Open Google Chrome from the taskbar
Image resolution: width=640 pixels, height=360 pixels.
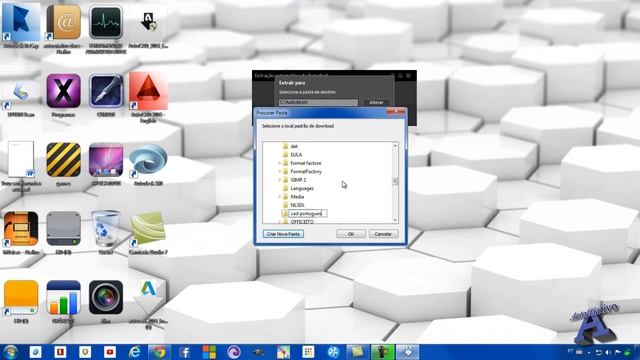click(160, 352)
